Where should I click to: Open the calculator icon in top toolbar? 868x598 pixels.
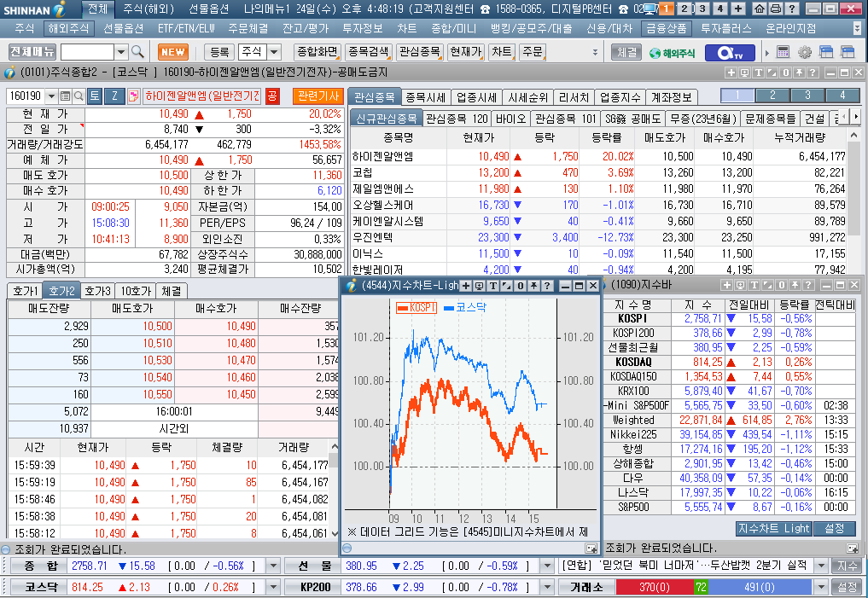tap(783, 52)
